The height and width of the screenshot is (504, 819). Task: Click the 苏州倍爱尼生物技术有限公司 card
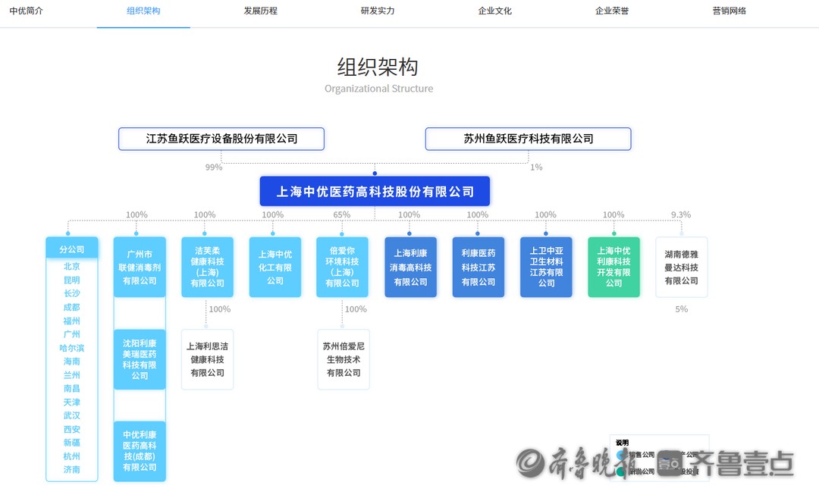(344, 359)
